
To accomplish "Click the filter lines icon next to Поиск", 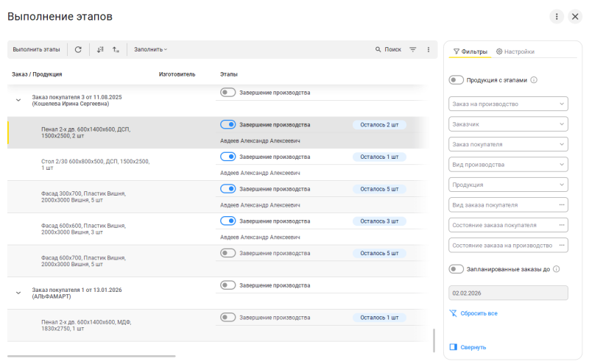I will tap(413, 49).
